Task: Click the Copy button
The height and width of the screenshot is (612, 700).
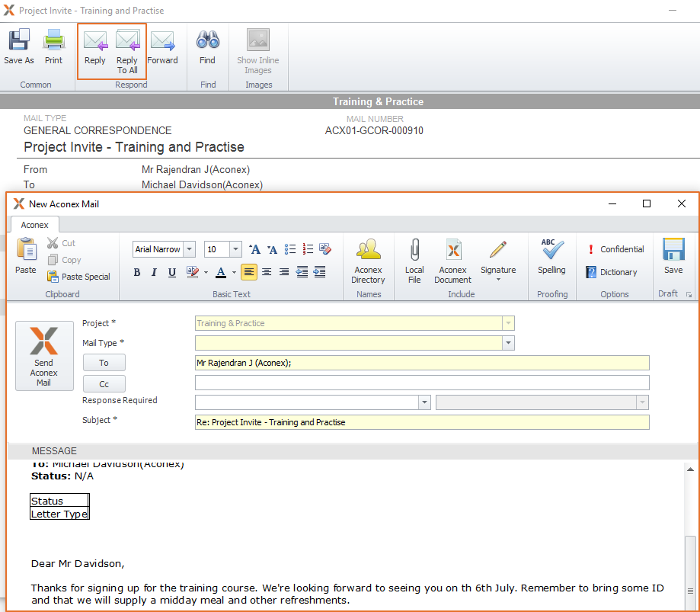Action: tap(64, 260)
